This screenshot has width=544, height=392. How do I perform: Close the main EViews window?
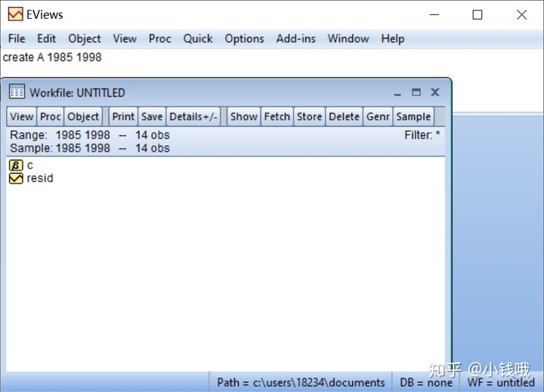coord(521,14)
